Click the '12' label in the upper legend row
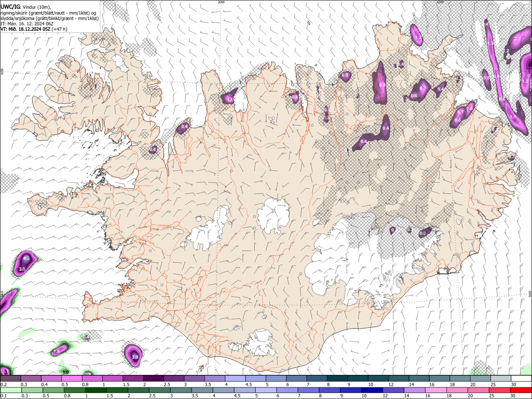 point(391,384)
